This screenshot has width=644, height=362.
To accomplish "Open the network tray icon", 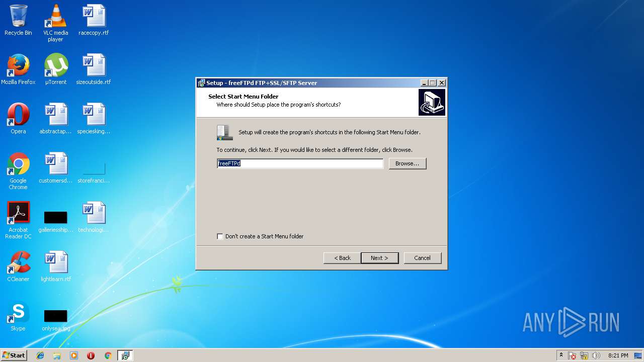I will [584, 355].
